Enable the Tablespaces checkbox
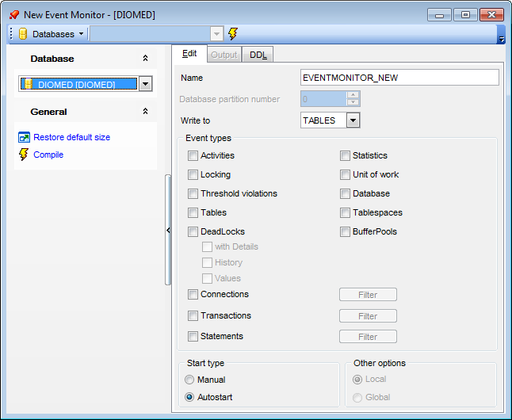 [345, 213]
